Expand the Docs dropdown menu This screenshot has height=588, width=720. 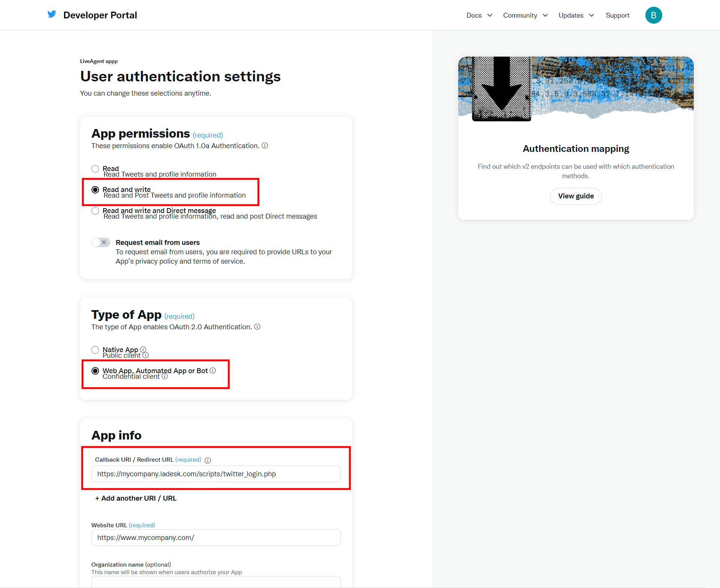click(479, 15)
